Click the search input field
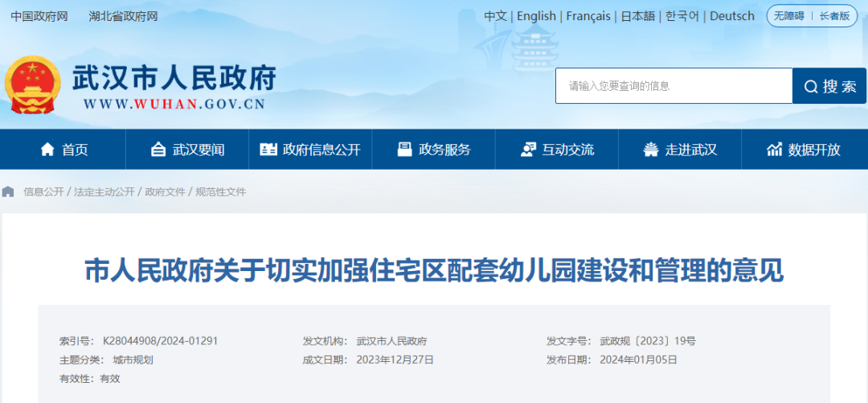 click(674, 86)
